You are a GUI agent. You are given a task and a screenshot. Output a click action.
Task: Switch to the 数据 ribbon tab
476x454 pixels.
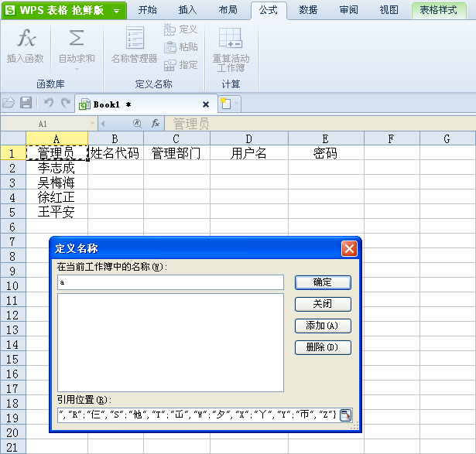[308, 10]
